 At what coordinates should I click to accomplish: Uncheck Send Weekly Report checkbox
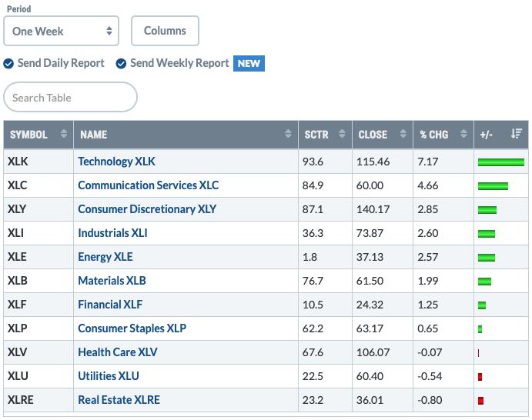point(121,63)
